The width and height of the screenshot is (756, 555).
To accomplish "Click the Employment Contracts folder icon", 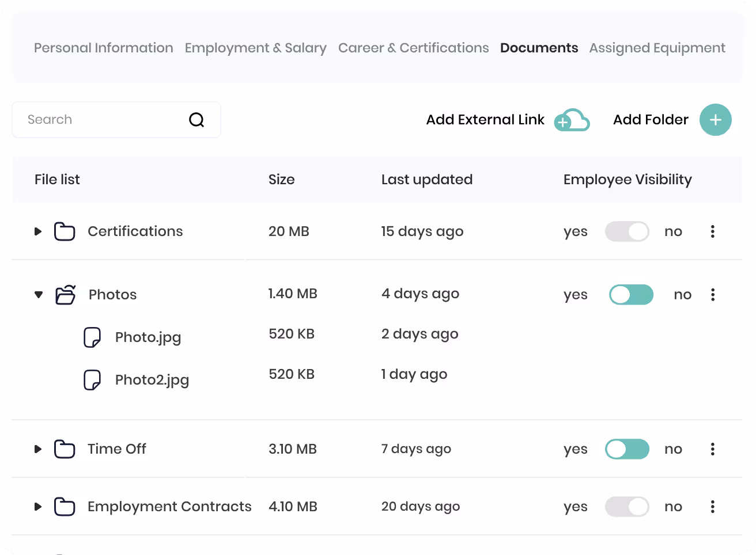I will (x=65, y=507).
